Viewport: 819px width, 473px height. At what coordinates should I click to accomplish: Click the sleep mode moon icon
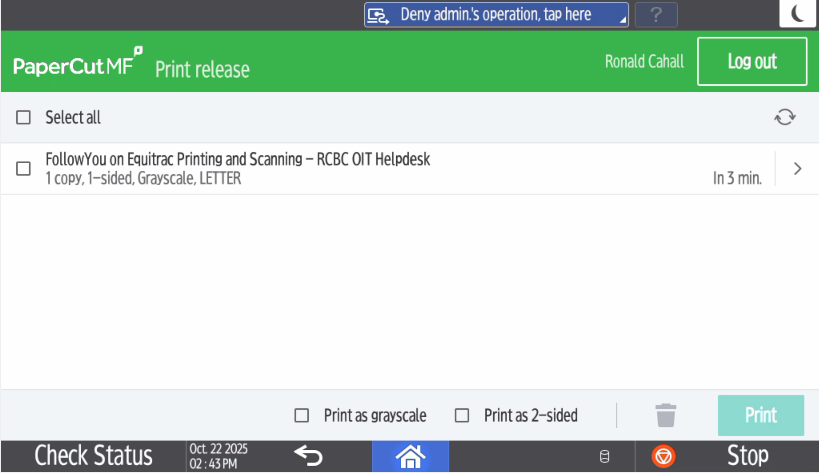(x=798, y=14)
